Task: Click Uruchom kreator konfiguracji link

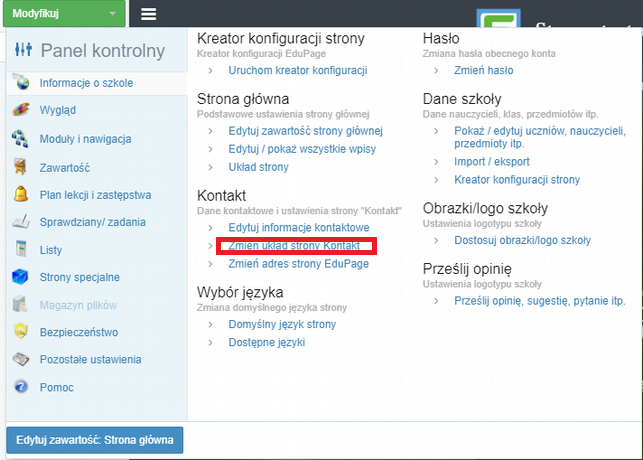Action: pyautogui.click(x=298, y=71)
